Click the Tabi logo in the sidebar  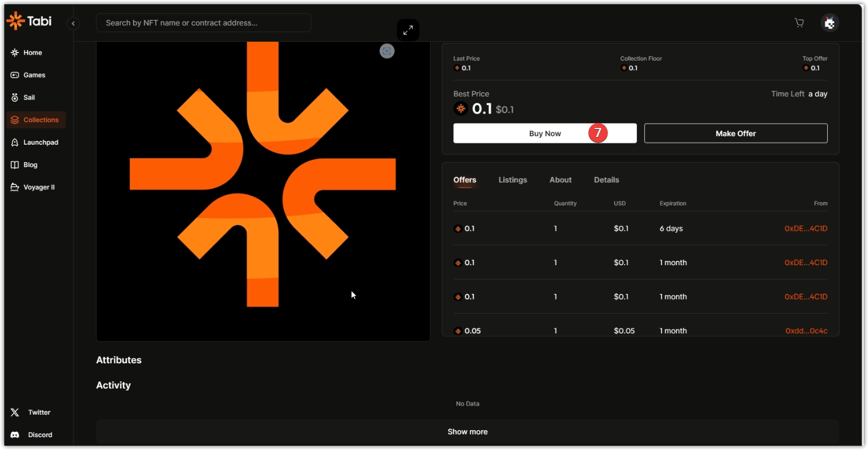tap(29, 21)
